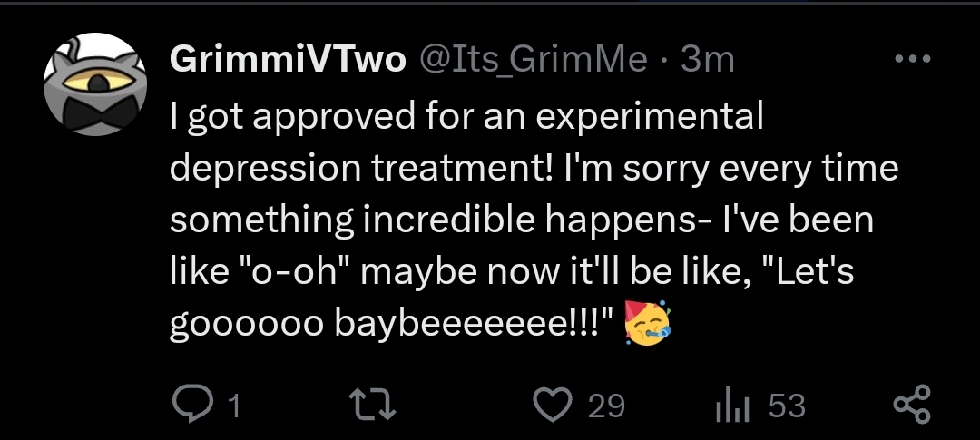Screen dimensions: 980x440
Task: Click the reply count showing 1
Action: 233,406
